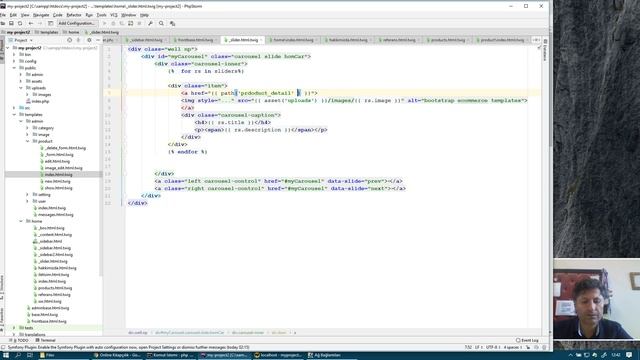Collapse the templates folder
Screen dimensions: 640x360
pos(14,115)
